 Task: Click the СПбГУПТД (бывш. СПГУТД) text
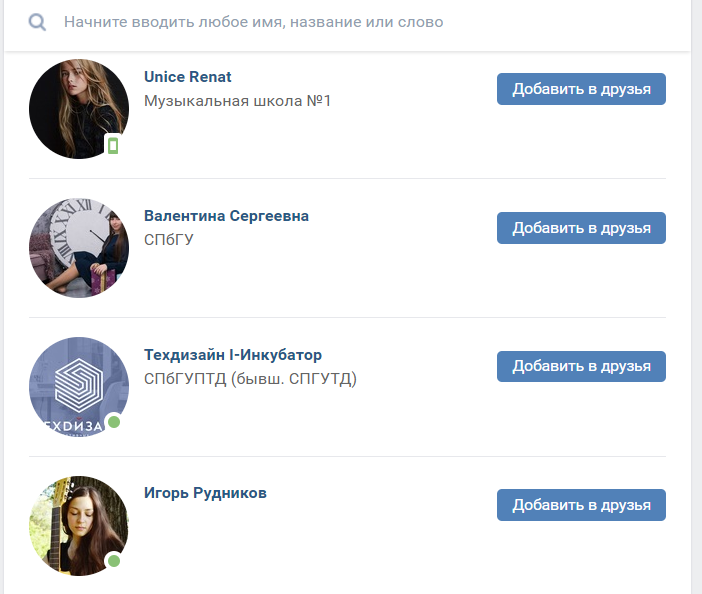pos(250,379)
